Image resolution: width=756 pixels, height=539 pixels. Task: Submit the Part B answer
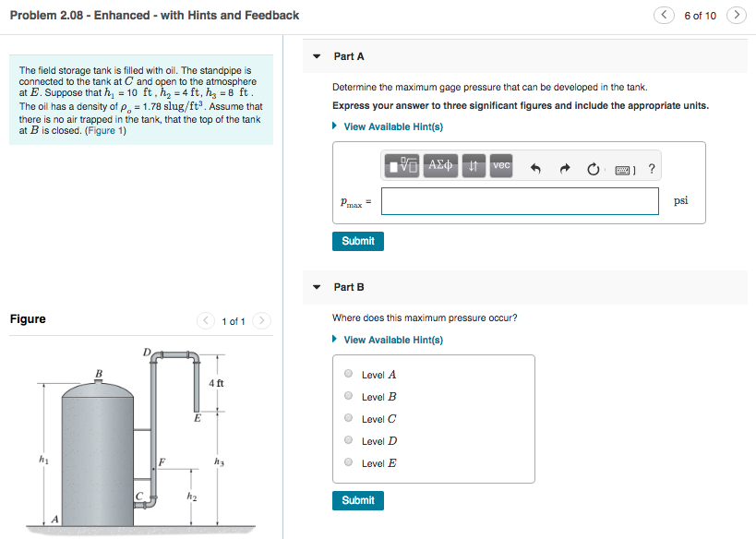(x=357, y=500)
